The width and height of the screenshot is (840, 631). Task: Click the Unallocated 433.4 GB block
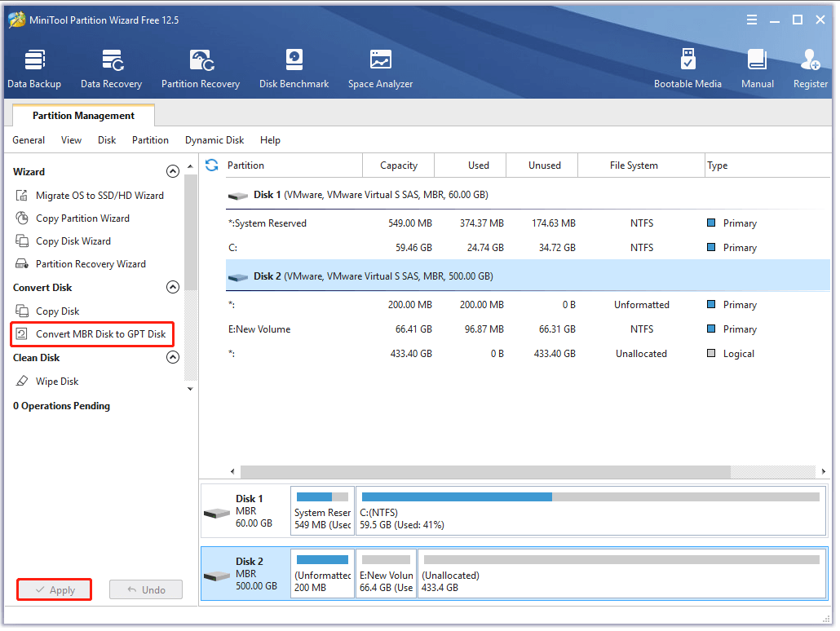point(622,573)
